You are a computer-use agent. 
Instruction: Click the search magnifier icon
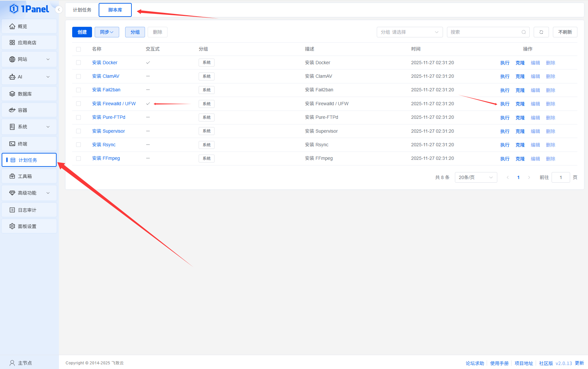coord(523,32)
